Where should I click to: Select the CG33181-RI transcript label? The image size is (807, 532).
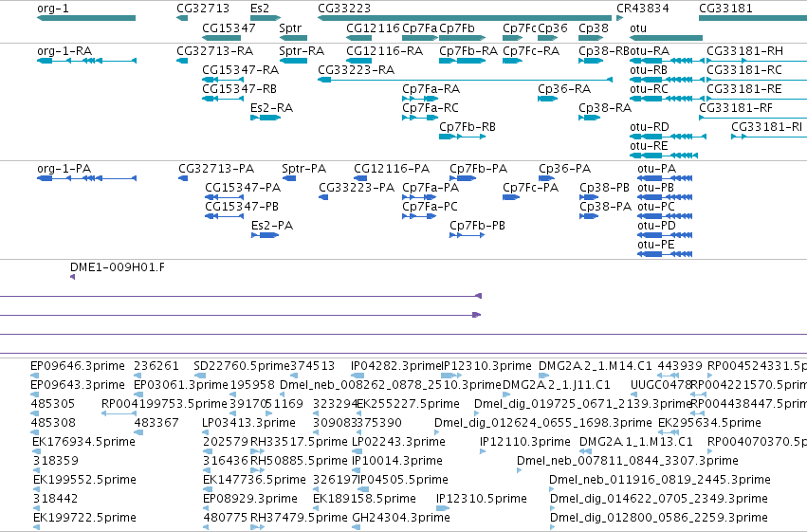767,127
